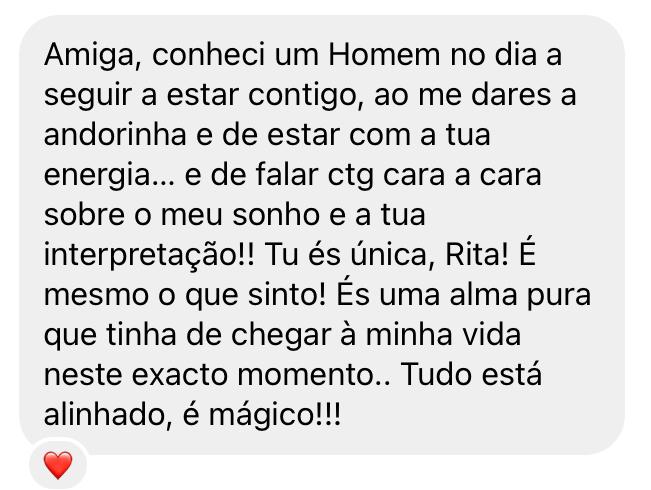Click the name 'Rita!' in the message
Image resolution: width=651 pixels, height=490 pixels.
[477, 255]
